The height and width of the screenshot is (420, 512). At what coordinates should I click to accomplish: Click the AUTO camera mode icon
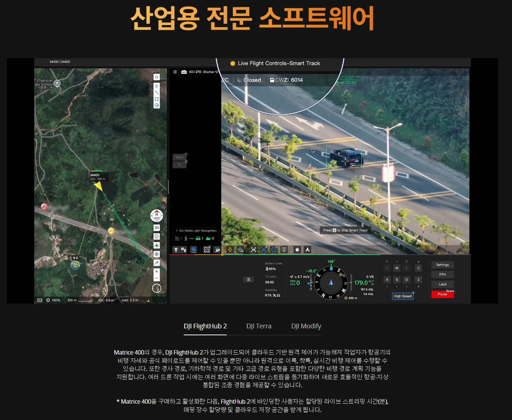click(x=184, y=72)
